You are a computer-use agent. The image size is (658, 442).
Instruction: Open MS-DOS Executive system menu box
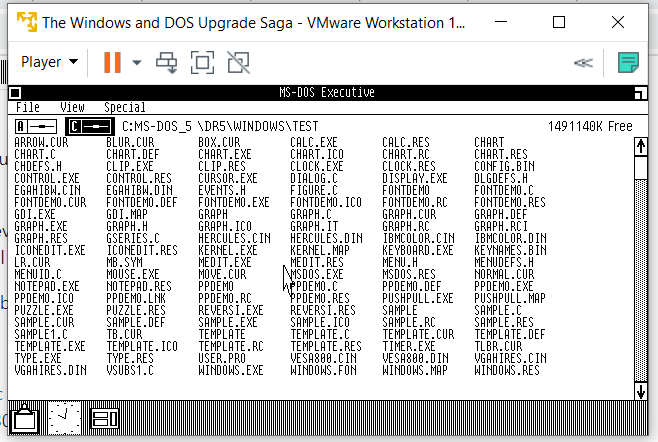[x=15, y=93]
